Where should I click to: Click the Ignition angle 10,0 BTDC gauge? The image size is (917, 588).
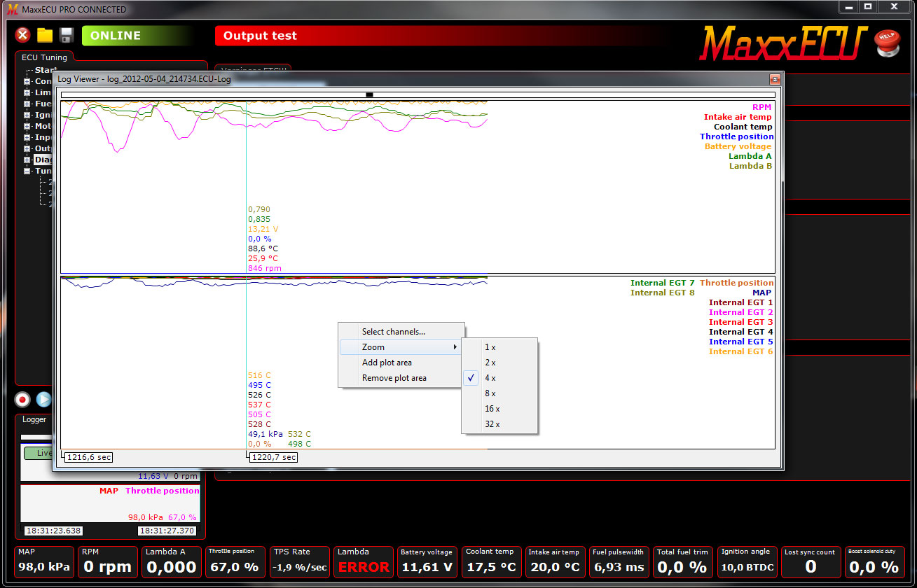(x=747, y=561)
